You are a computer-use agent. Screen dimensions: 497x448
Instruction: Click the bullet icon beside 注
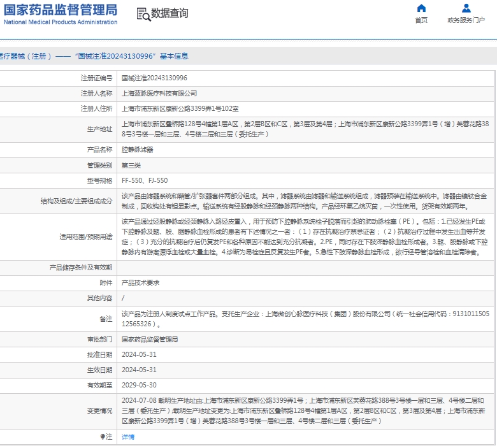pos(103,437)
